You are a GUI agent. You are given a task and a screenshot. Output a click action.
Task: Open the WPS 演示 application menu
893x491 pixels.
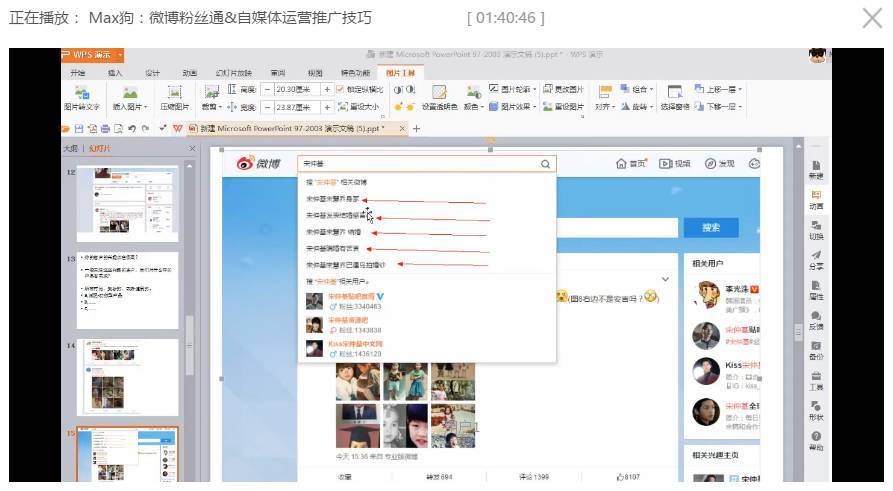92,55
